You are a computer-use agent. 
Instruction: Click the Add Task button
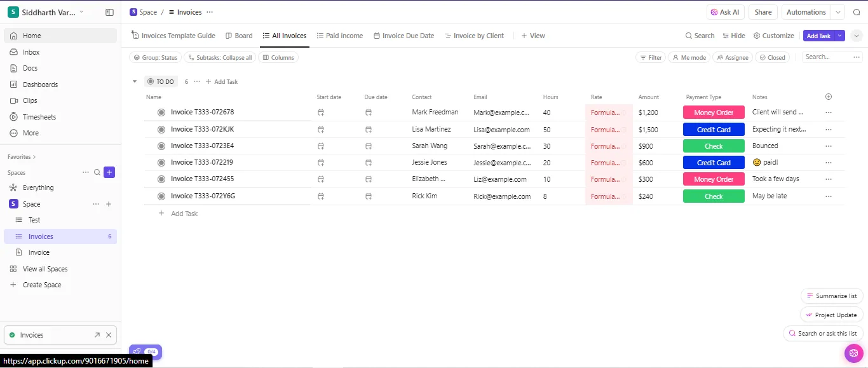coord(818,36)
